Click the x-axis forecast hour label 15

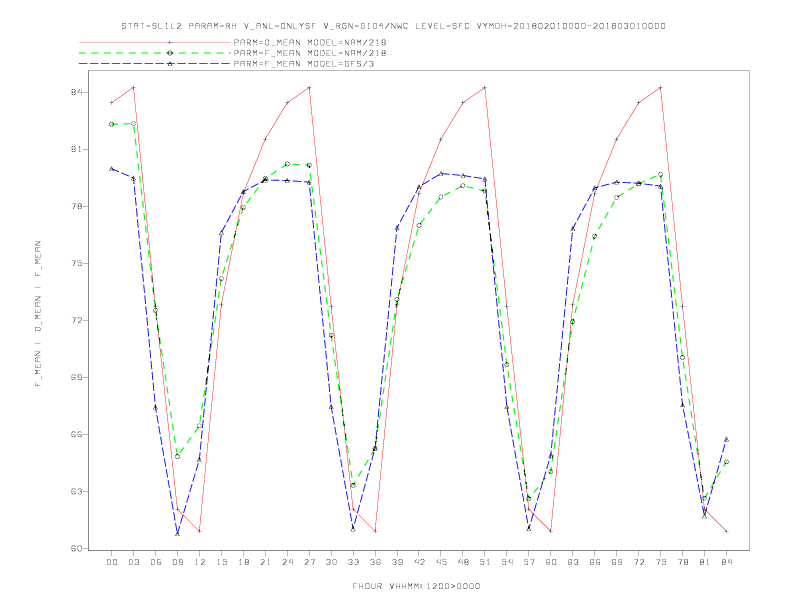coord(221,562)
